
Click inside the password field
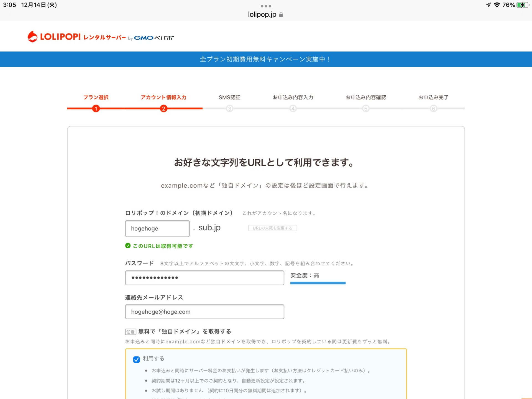pos(204,278)
